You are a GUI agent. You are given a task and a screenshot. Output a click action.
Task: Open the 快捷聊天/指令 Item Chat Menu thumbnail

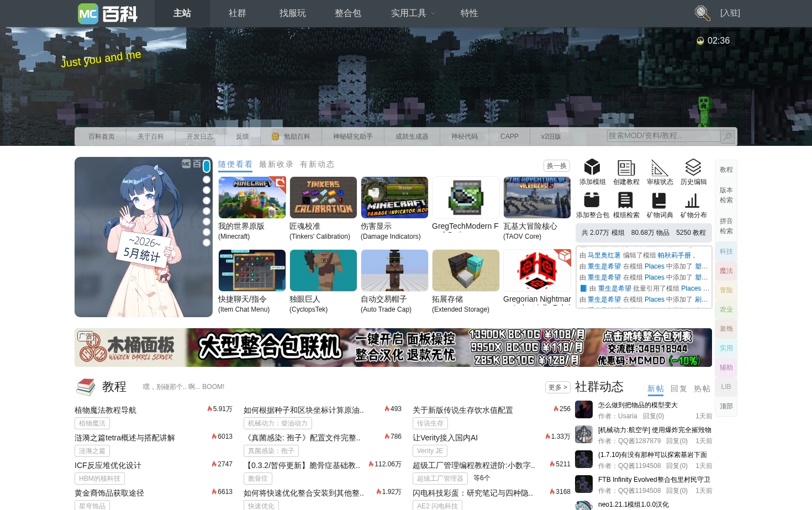tap(252, 270)
